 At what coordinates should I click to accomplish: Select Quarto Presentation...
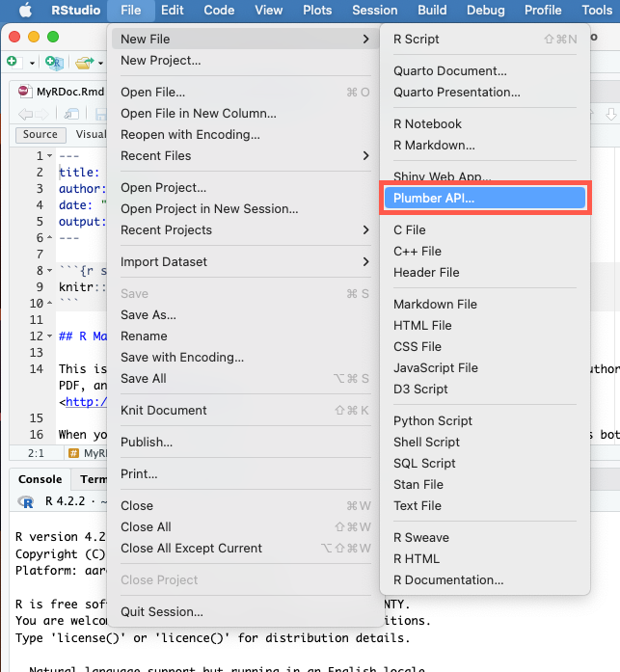[485, 93]
